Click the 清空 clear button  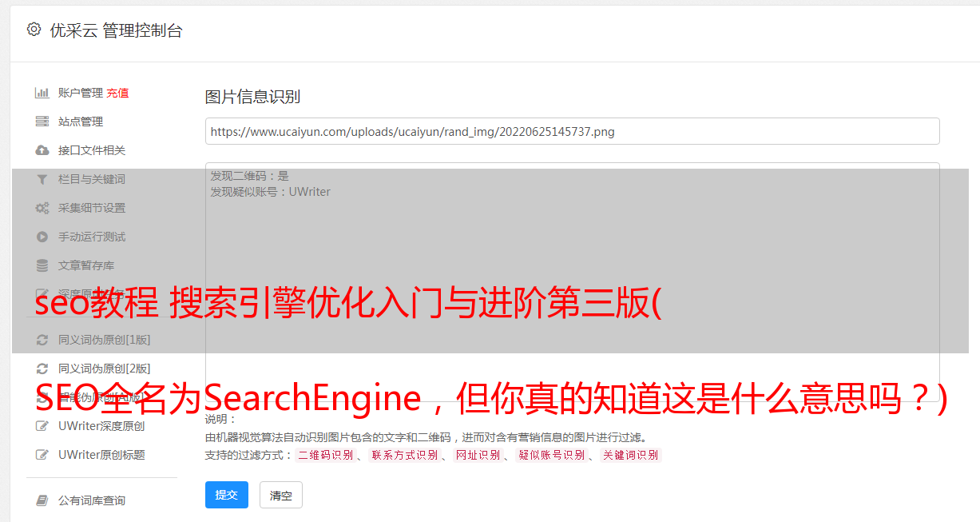click(x=281, y=495)
